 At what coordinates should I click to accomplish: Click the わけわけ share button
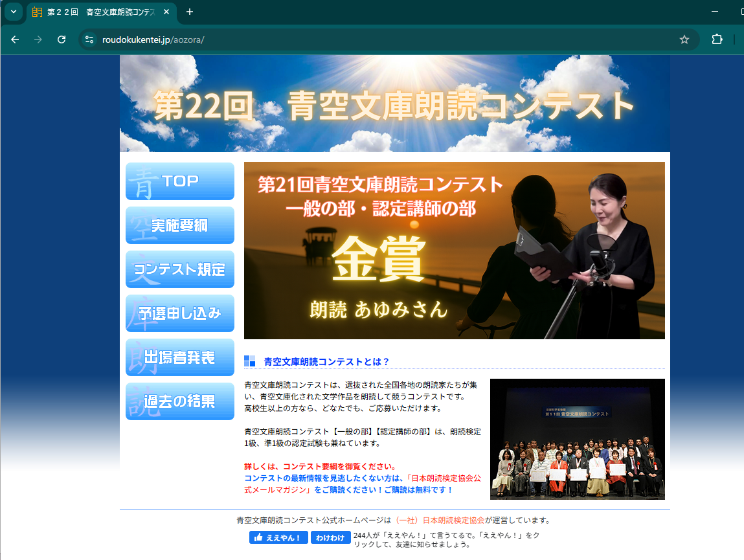(331, 537)
